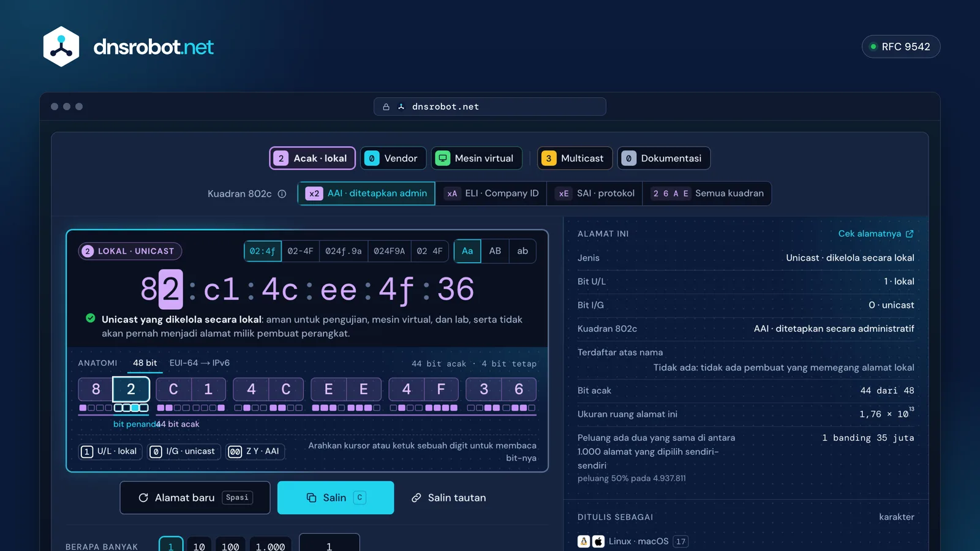The width and height of the screenshot is (980, 551).
Task: Choose Semua kuadran option
Action: point(707,193)
